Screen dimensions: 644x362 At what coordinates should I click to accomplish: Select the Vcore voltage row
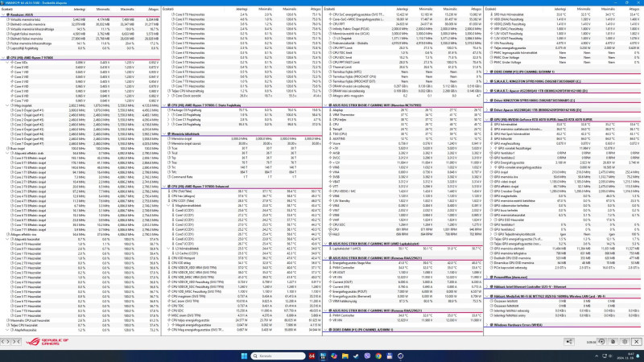click(403, 144)
